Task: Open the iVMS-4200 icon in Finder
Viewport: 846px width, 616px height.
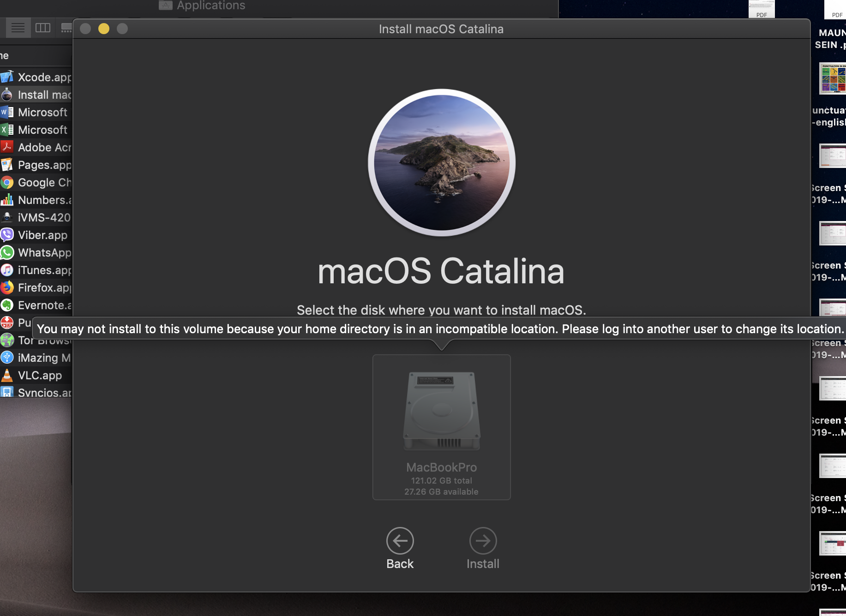Action: [7, 217]
